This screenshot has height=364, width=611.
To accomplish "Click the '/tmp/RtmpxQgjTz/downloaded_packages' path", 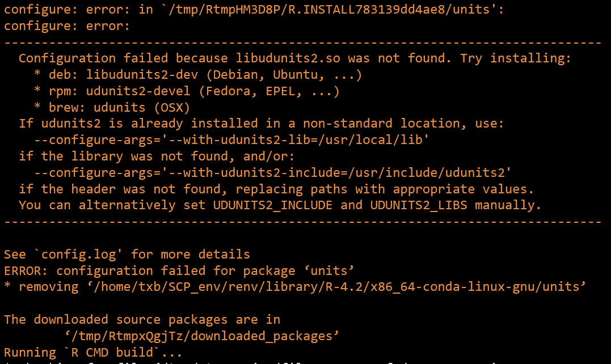I will [x=201, y=336].
